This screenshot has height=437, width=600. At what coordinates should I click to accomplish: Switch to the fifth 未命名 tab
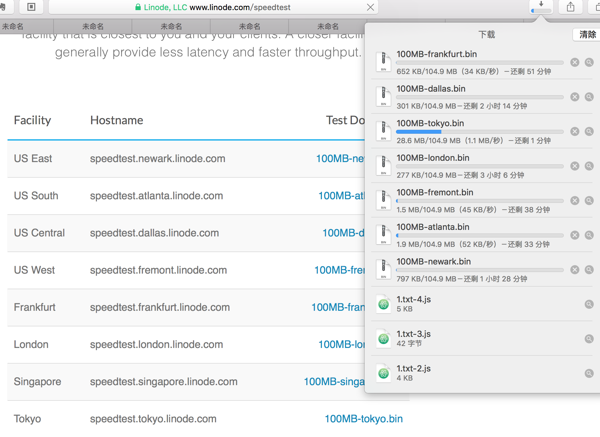328,26
